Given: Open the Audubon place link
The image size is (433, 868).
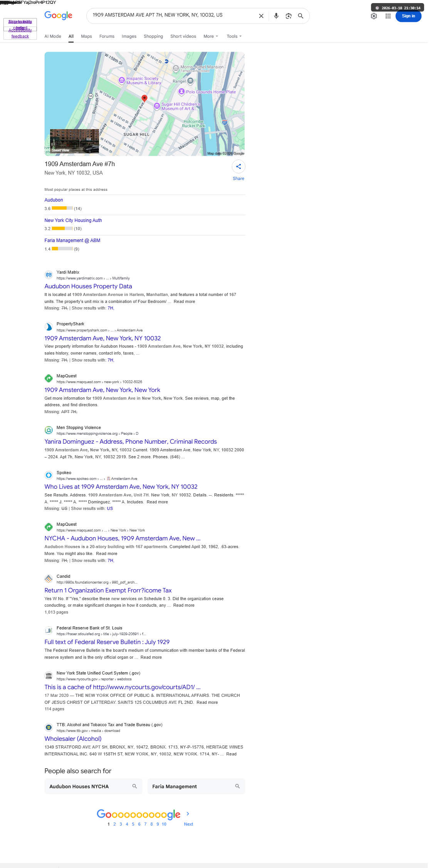Looking at the screenshot, I should (x=54, y=200).
